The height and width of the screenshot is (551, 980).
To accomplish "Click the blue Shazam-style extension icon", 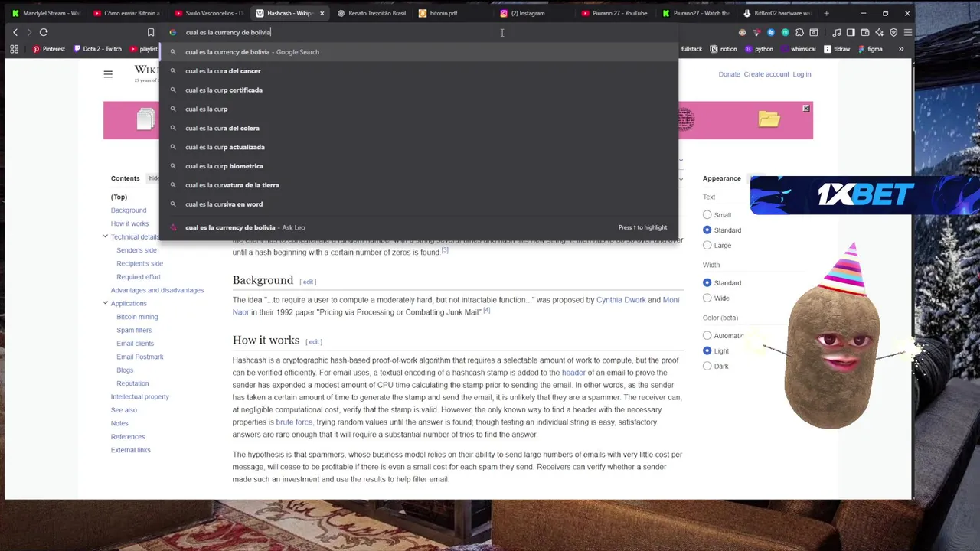I will click(x=771, y=32).
